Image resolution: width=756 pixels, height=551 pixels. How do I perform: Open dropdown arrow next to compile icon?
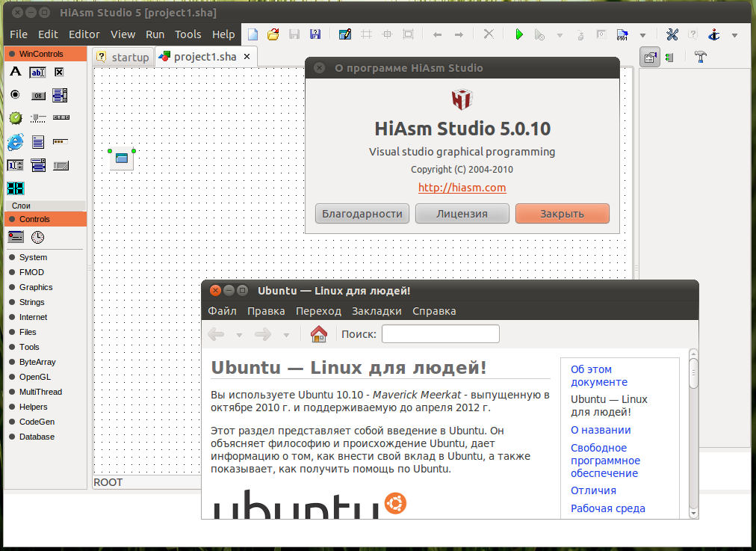click(x=642, y=35)
